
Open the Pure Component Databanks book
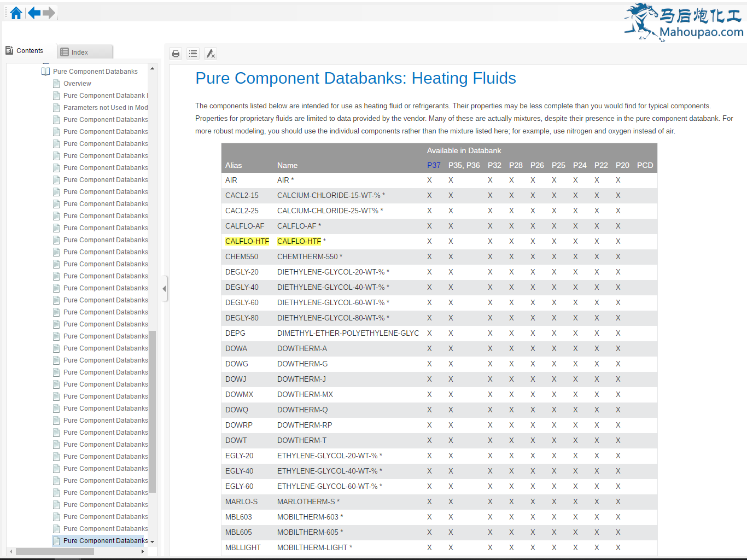[95, 72]
